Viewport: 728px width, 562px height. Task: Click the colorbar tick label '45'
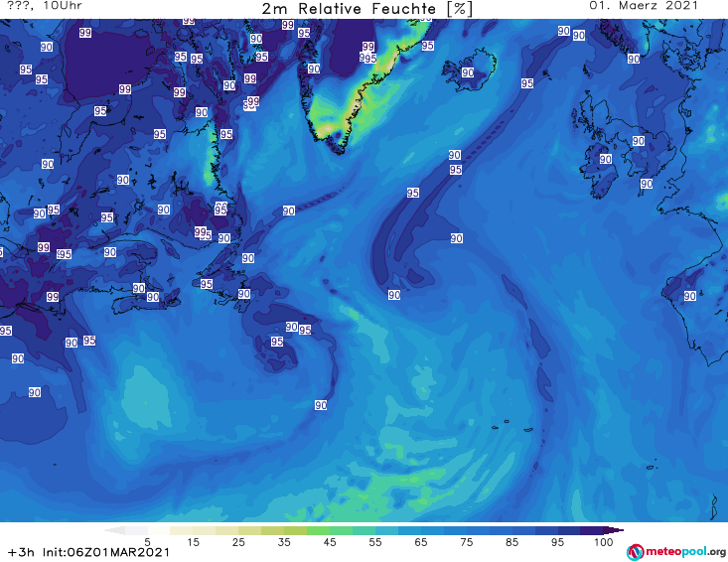tap(329, 542)
